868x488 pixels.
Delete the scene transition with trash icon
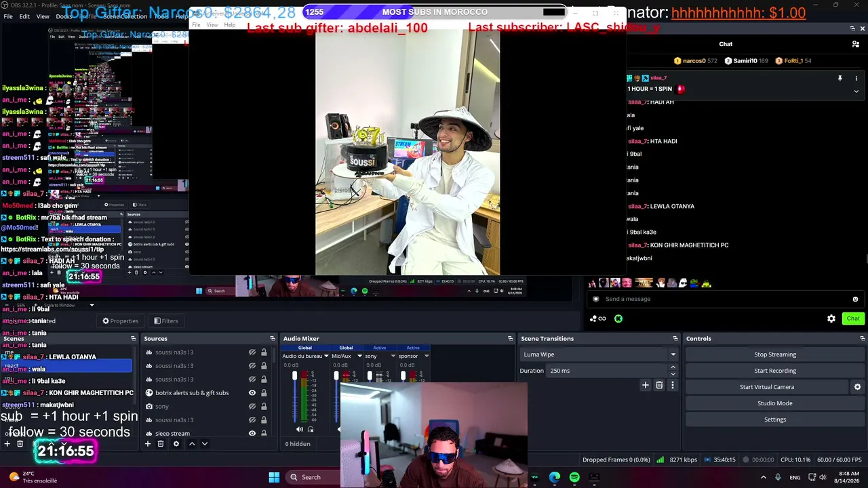[x=659, y=385]
